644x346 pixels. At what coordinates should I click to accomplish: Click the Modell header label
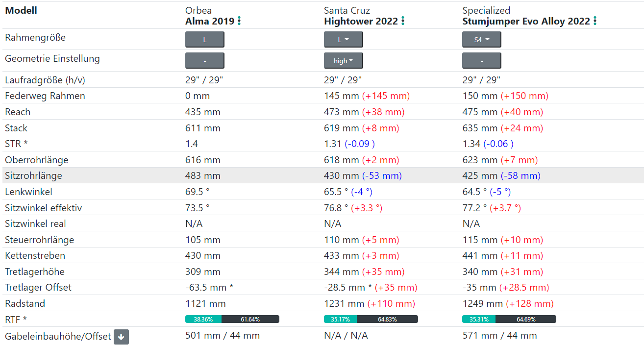(21, 10)
